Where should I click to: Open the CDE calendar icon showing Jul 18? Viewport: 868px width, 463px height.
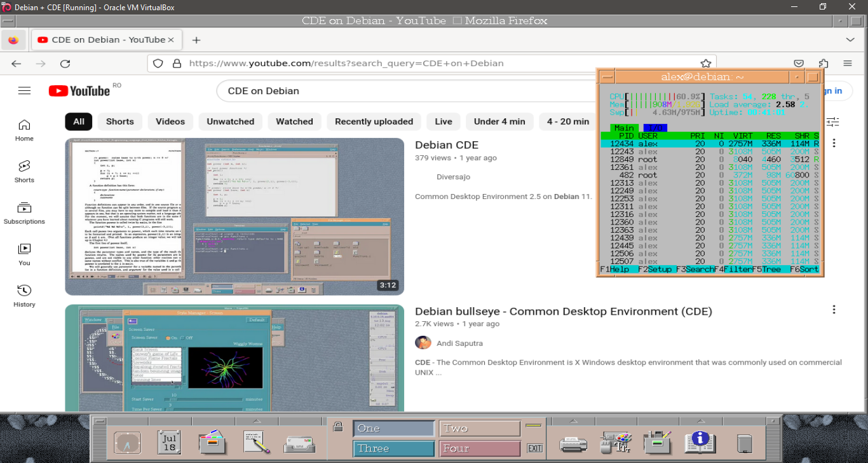[170, 442]
